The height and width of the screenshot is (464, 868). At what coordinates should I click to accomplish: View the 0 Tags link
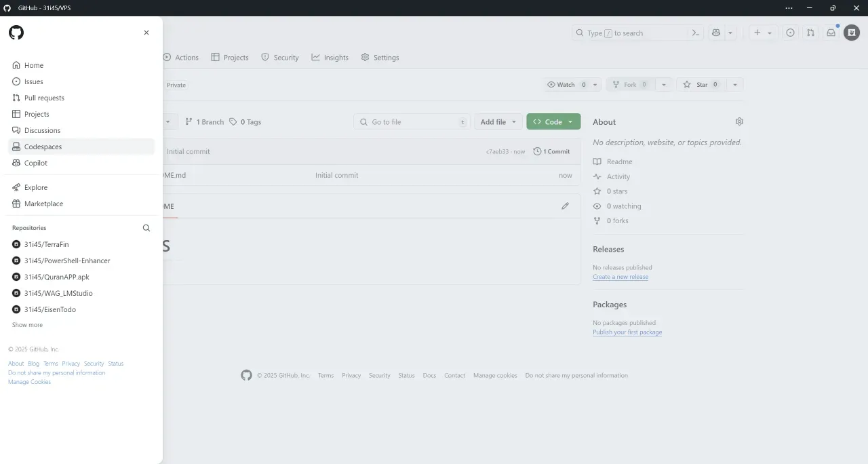click(x=245, y=122)
